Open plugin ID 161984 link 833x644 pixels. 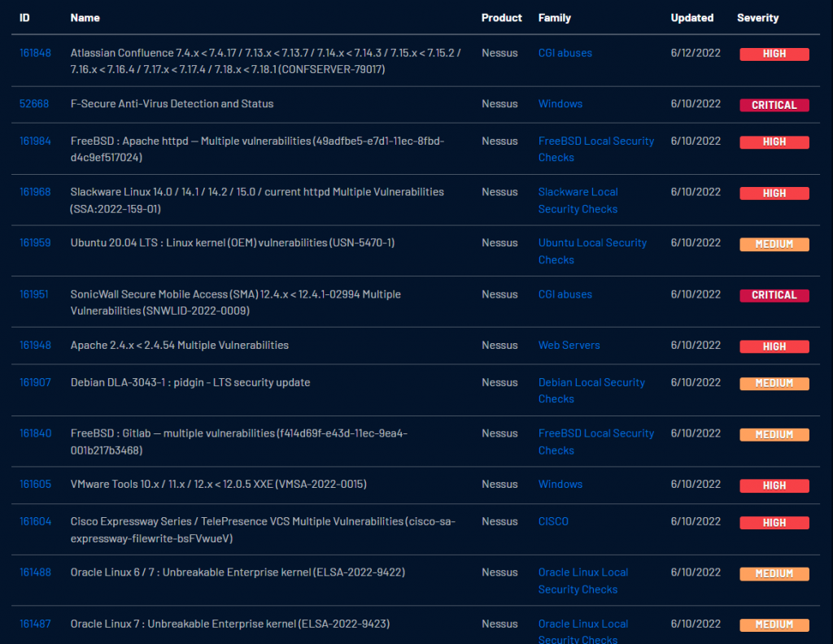35,141
